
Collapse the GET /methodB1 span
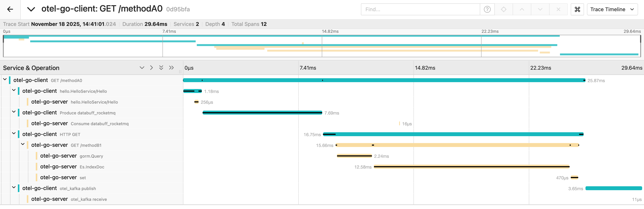[x=23, y=144]
